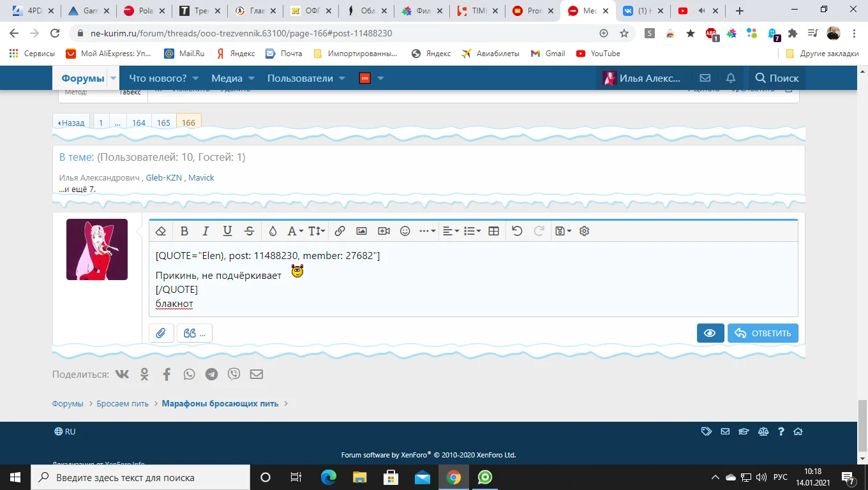Open the Что нового? navigation tab
The image size is (868, 490).
click(158, 78)
